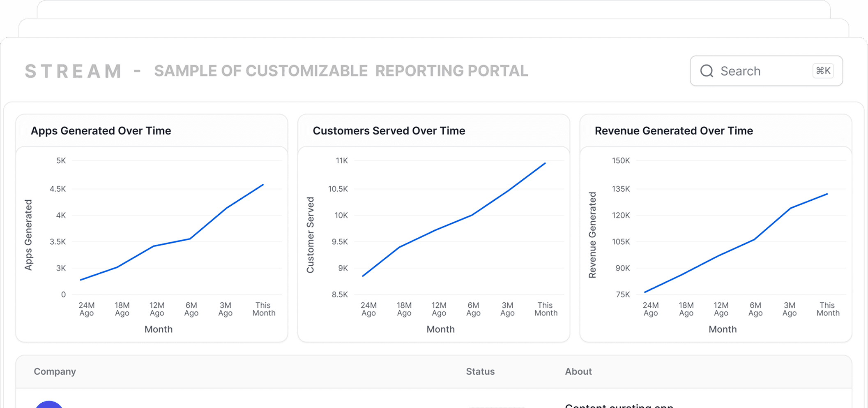Image resolution: width=868 pixels, height=408 pixels.
Task: Click '6M Ago' label in Revenue Generated chart
Action: [x=755, y=309]
